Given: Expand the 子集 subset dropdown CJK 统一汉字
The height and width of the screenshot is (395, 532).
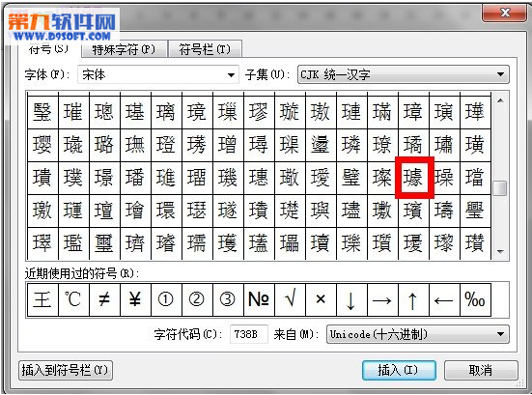Looking at the screenshot, I should pos(403,74).
